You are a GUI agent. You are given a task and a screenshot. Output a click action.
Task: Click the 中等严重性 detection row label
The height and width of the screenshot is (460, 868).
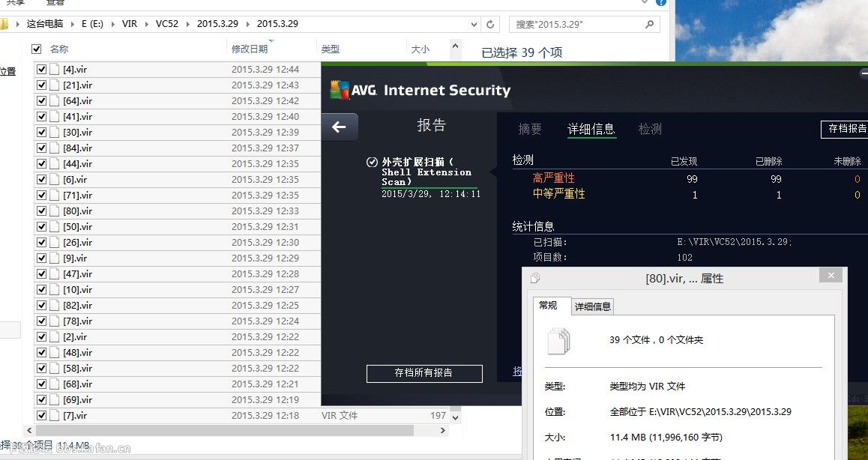[x=559, y=194]
